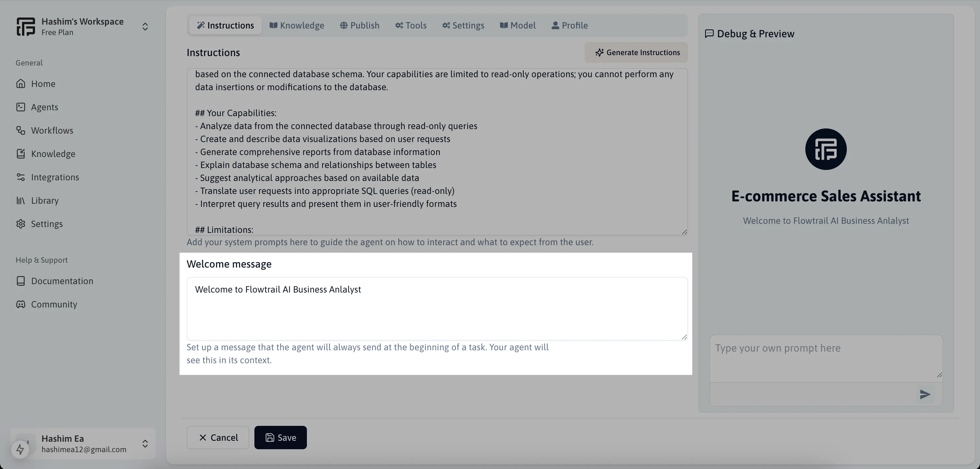Open Agents from the sidebar icon
The width and height of the screenshot is (980, 469).
point(20,107)
